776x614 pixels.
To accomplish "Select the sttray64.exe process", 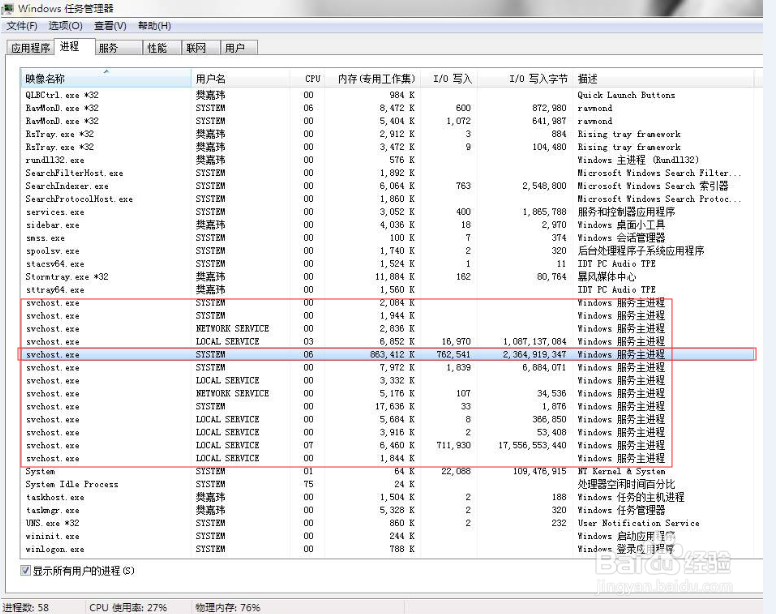I will 387,289.
